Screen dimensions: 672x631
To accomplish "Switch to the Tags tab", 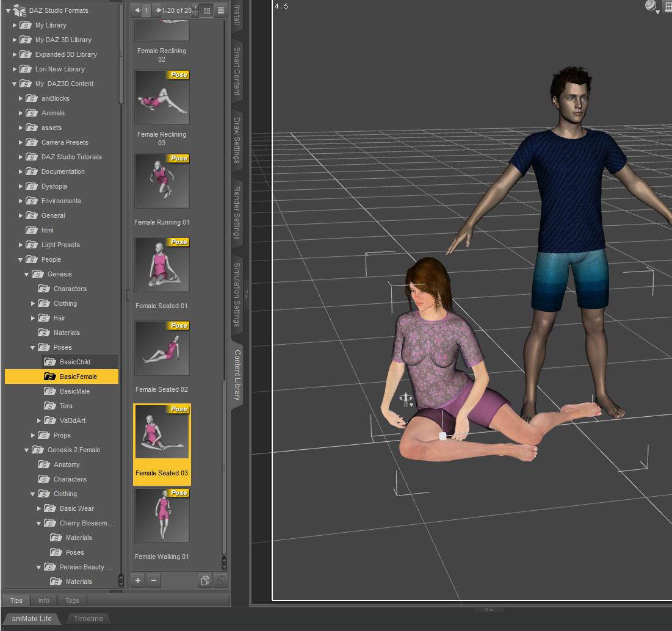I will [72, 600].
